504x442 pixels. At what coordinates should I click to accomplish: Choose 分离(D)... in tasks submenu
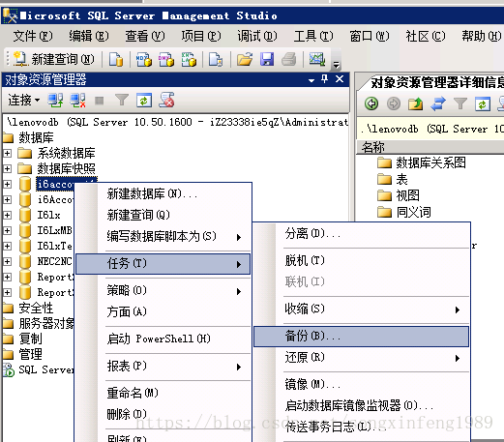click(x=361, y=234)
